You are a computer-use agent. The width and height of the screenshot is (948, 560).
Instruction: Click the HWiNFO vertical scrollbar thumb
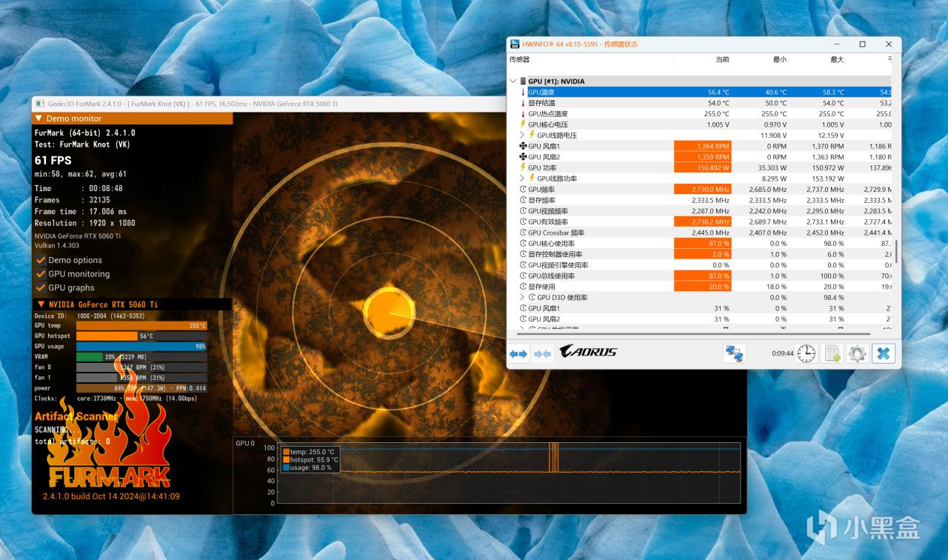tap(895, 251)
